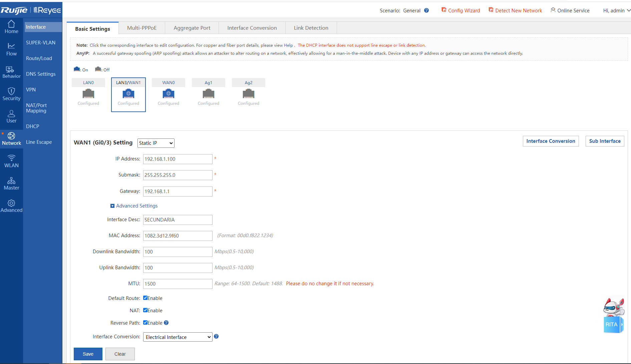Open the RITA assistant mascot
This screenshot has width=631, height=364.
pyautogui.click(x=613, y=314)
